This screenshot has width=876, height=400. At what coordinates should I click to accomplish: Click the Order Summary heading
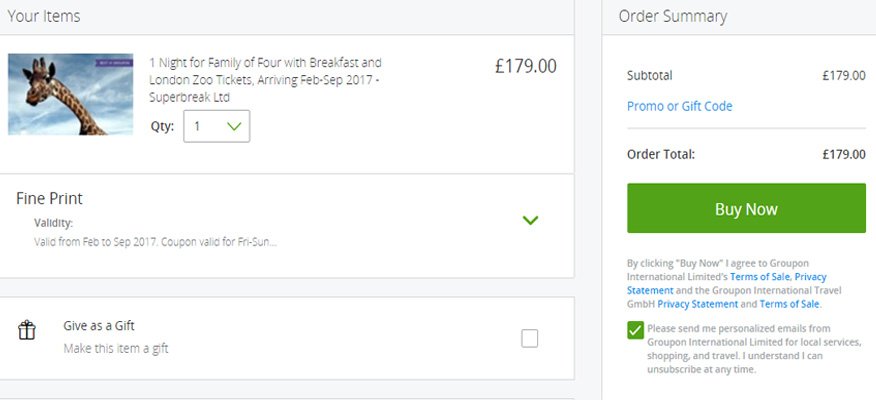(x=673, y=16)
